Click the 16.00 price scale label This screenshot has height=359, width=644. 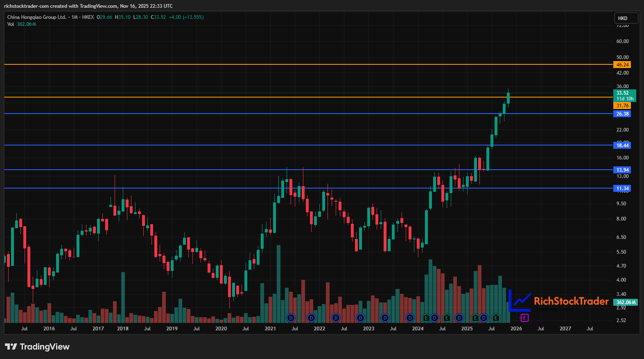click(622, 158)
